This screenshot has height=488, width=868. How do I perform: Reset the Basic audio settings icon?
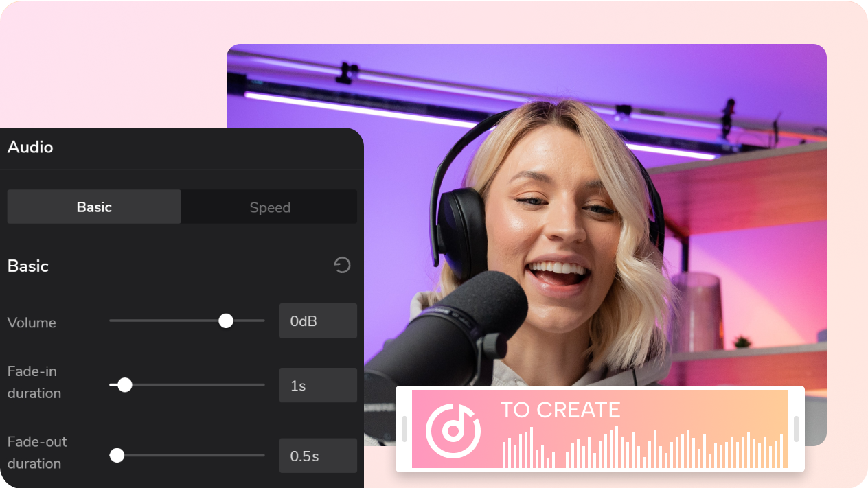point(342,266)
